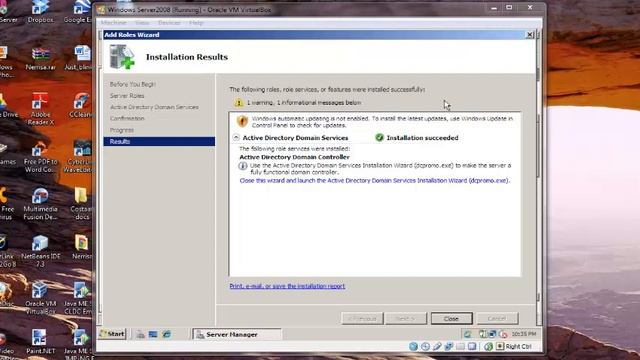Launch Paint.NET from desktop

pos(40,342)
